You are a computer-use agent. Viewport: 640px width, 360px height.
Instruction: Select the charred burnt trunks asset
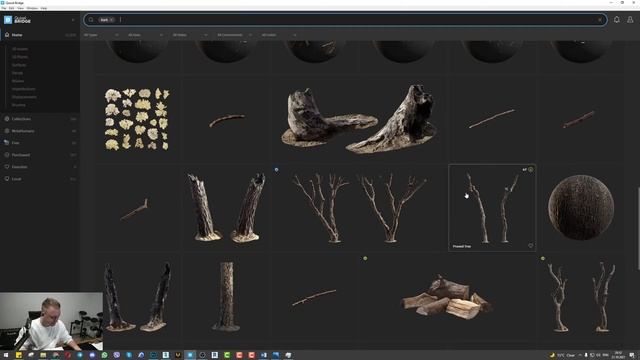(137, 296)
